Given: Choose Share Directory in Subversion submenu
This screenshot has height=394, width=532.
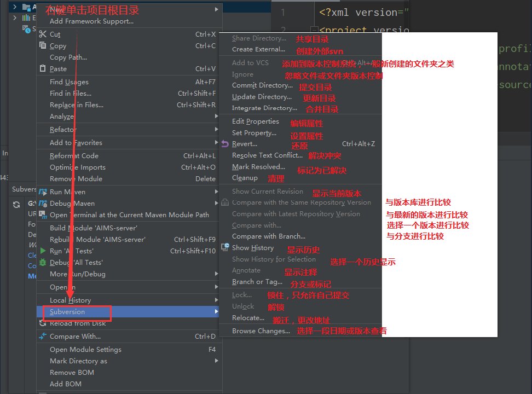Looking at the screenshot, I should click(259, 38).
